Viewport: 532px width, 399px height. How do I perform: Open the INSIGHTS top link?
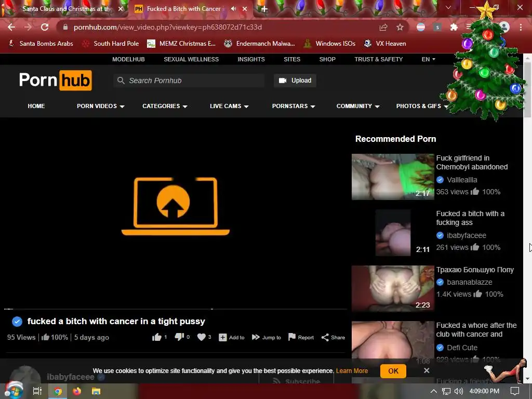pyautogui.click(x=251, y=59)
